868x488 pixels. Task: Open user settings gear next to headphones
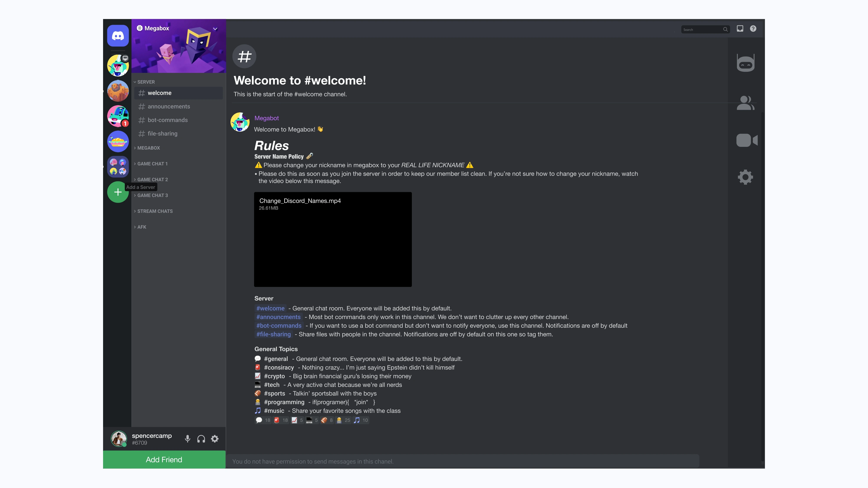[x=215, y=439]
